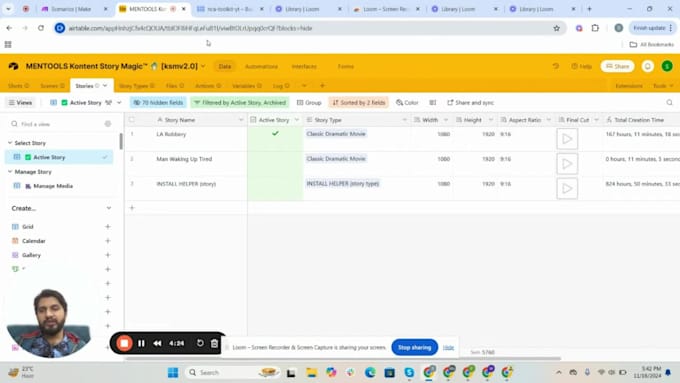Open the Story Name column menu arrow

[241, 120]
